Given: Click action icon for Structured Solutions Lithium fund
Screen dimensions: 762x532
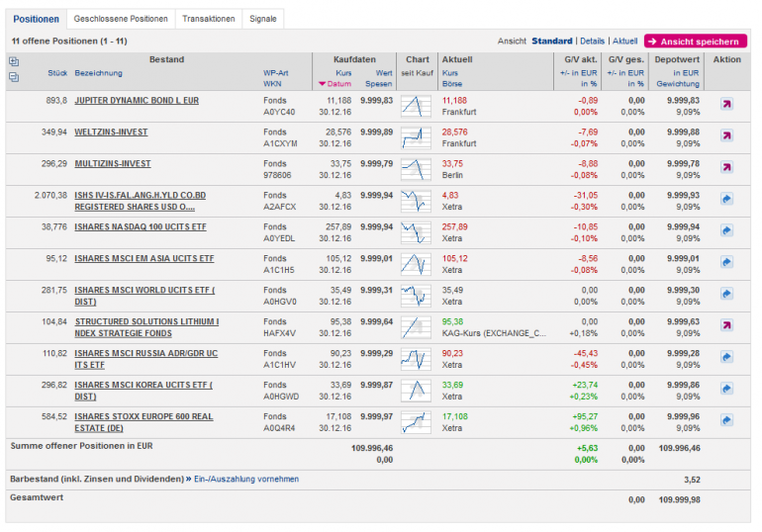Looking at the screenshot, I should pyautogui.click(x=726, y=325).
